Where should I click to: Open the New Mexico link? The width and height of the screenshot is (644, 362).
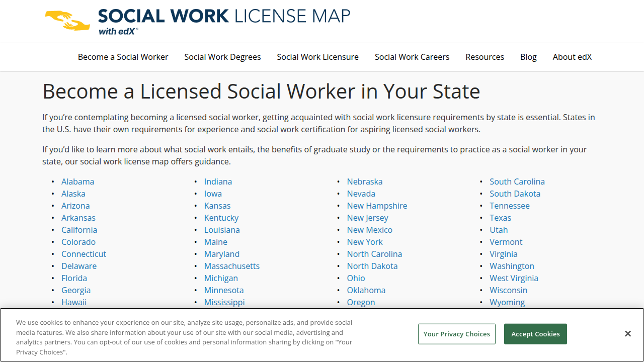point(370,230)
